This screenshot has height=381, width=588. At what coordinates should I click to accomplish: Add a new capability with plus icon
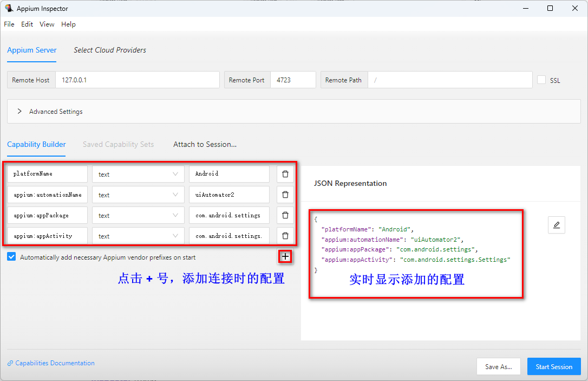285,257
